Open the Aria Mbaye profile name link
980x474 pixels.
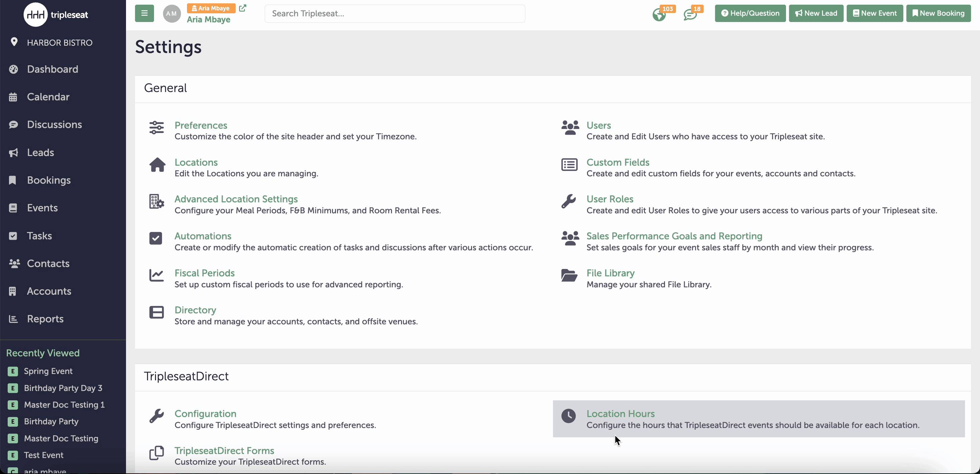[x=208, y=19]
